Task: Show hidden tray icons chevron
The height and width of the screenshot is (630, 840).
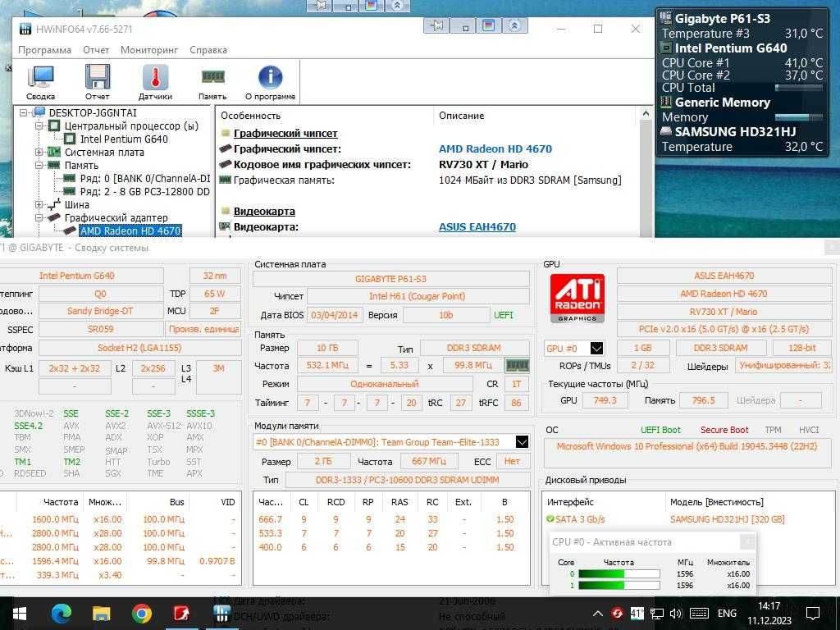Action: click(598, 614)
